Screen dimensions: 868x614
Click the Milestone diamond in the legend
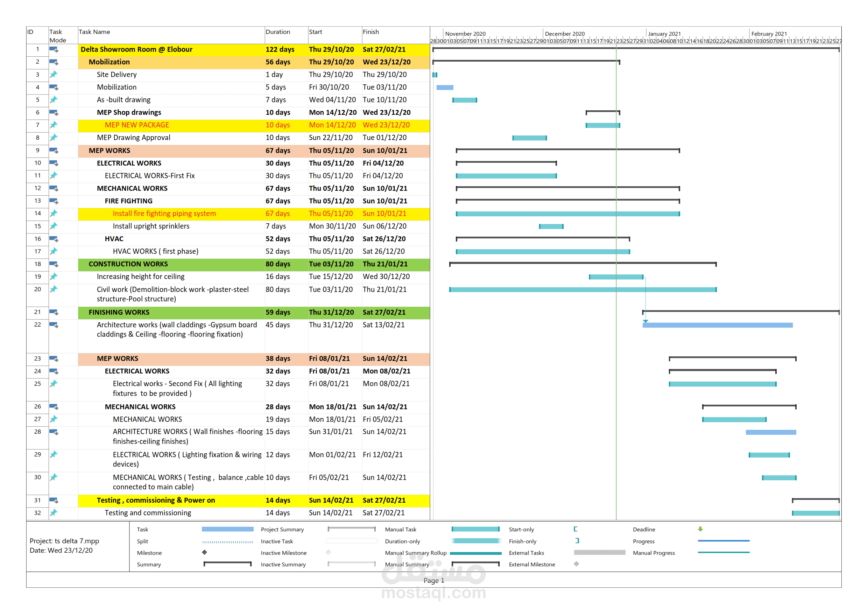[205, 552]
